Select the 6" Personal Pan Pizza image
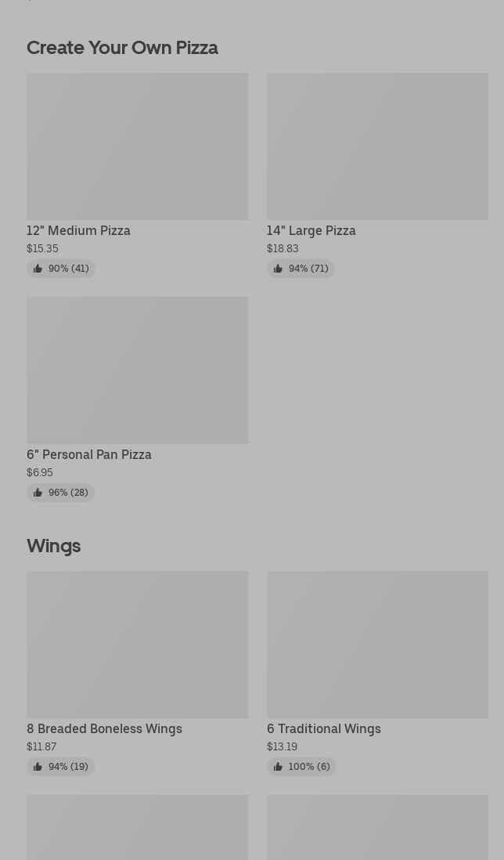Image resolution: width=504 pixels, height=860 pixels. (x=138, y=370)
